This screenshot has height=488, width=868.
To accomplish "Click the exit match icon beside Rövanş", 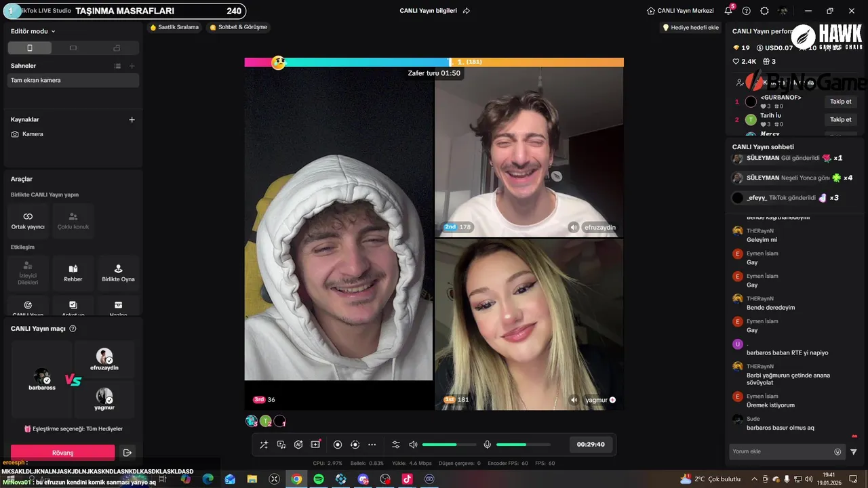I will 127,452.
